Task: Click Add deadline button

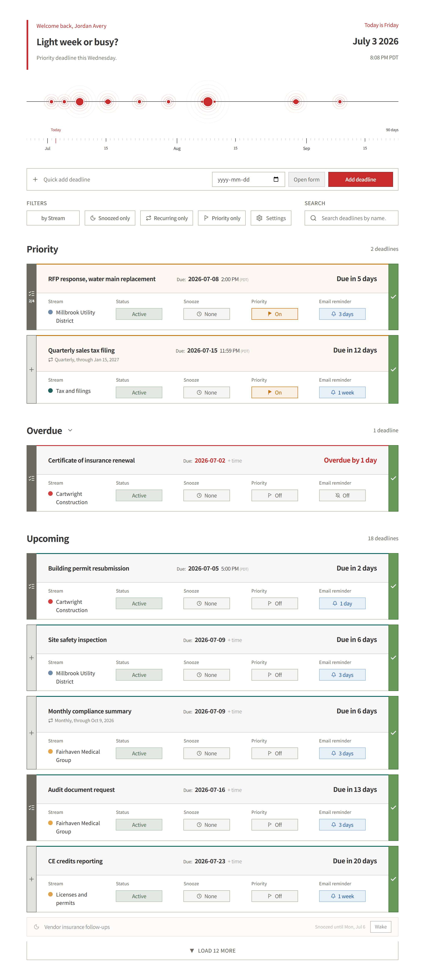Action: (x=361, y=179)
